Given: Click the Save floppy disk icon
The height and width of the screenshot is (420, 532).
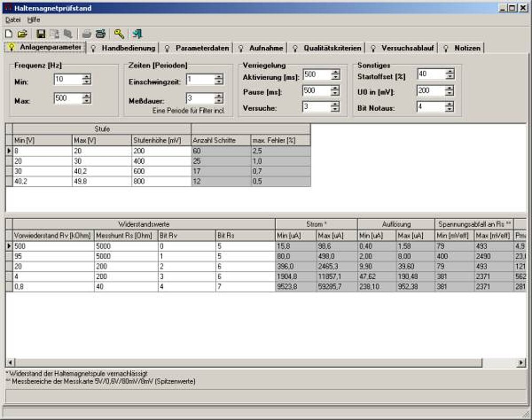Looking at the screenshot, I should click(x=41, y=34).
